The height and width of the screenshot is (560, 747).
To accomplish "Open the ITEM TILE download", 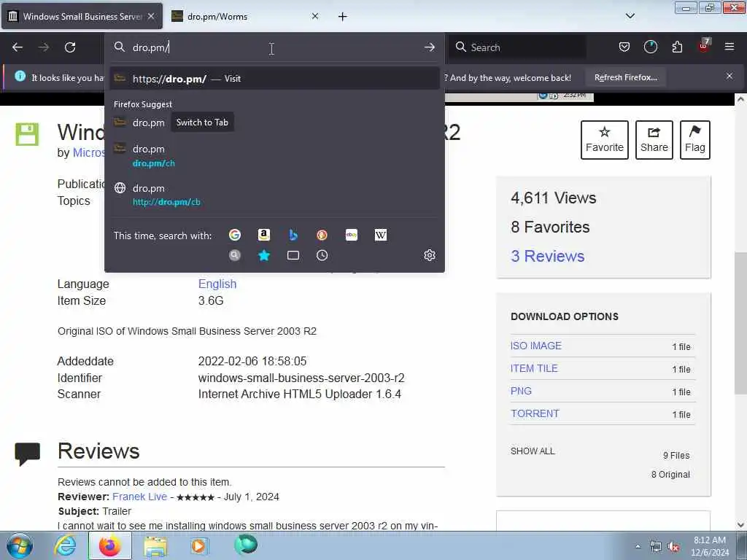I will (x=534, y=368).
